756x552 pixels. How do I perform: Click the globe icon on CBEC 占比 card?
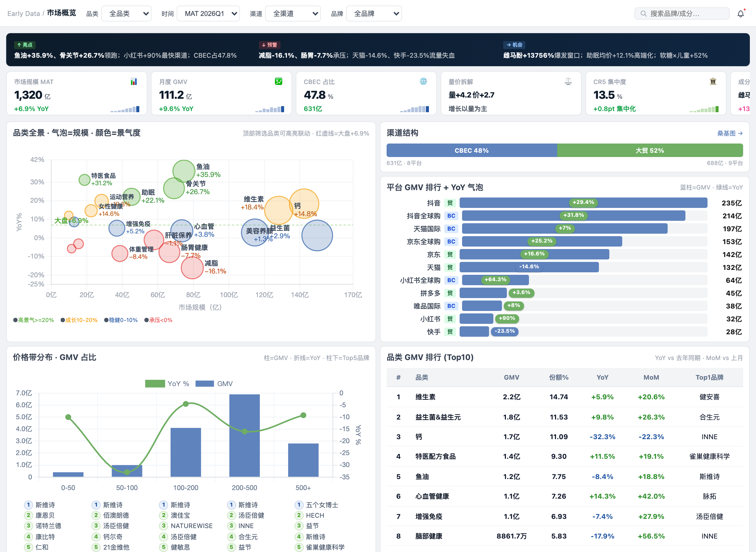(x=423, y=82)
